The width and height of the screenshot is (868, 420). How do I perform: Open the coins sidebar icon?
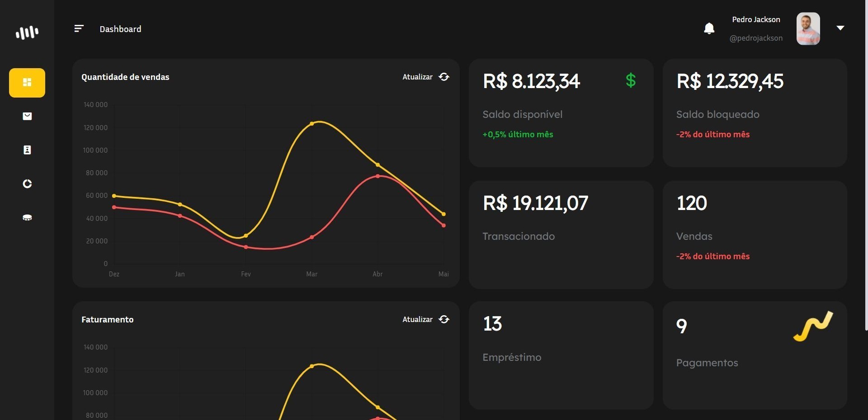coord(27,217)
